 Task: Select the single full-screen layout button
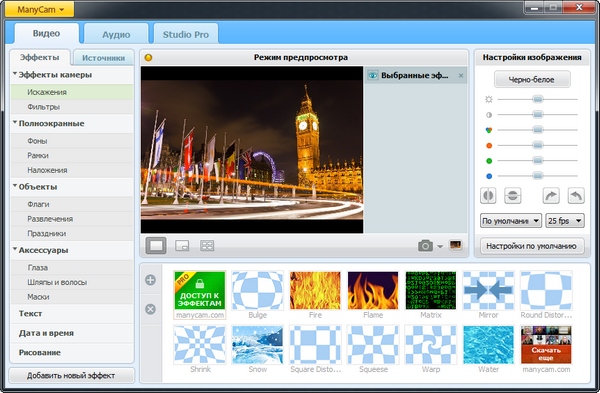pos(156,246)
